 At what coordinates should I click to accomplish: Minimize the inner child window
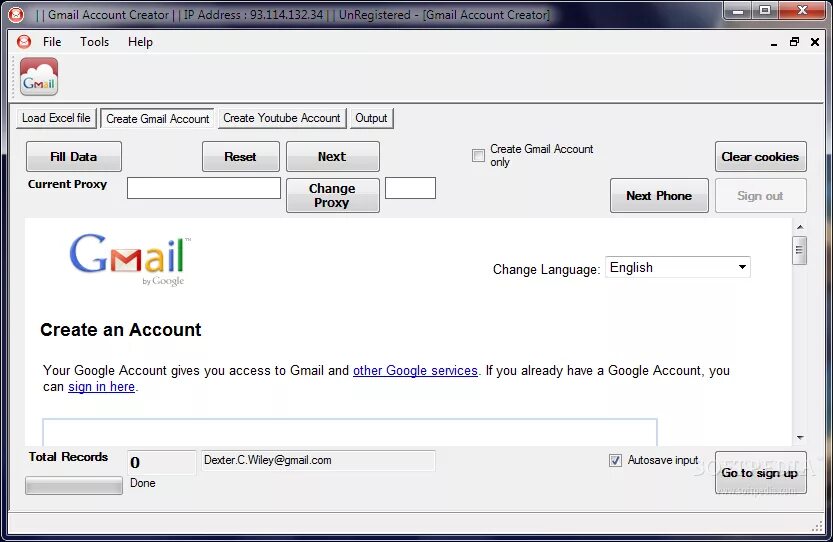774,43
